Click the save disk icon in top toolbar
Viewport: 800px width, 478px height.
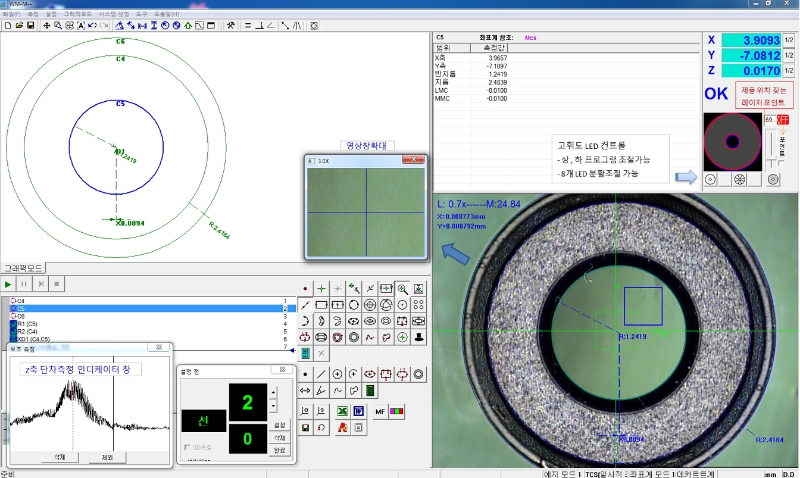coord(31,25)
